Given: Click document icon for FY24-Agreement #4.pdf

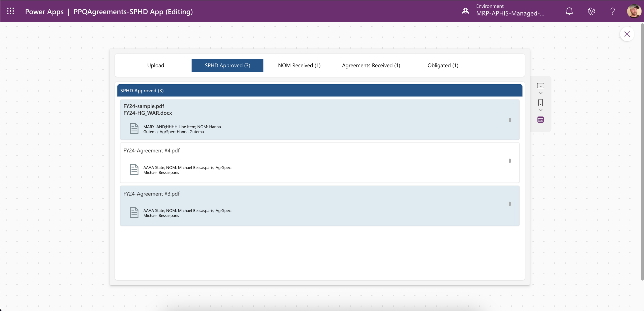Looking at the screenshot, I should click(x=134, y=169).
